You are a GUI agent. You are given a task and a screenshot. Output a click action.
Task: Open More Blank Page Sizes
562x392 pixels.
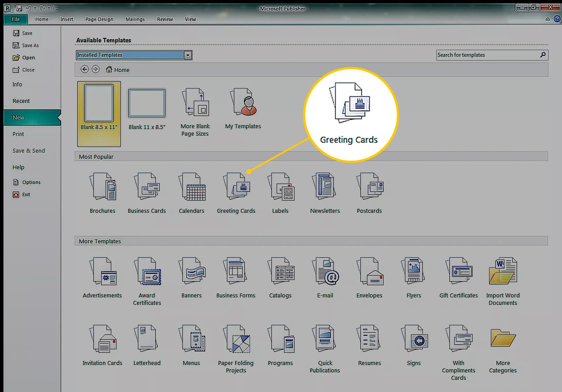(x=195, y=112)
